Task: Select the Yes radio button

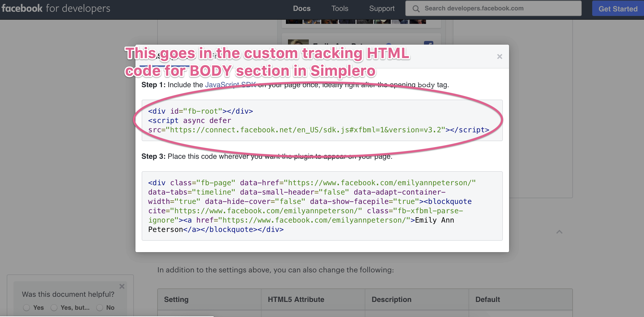Action: (x=26, y=308)
